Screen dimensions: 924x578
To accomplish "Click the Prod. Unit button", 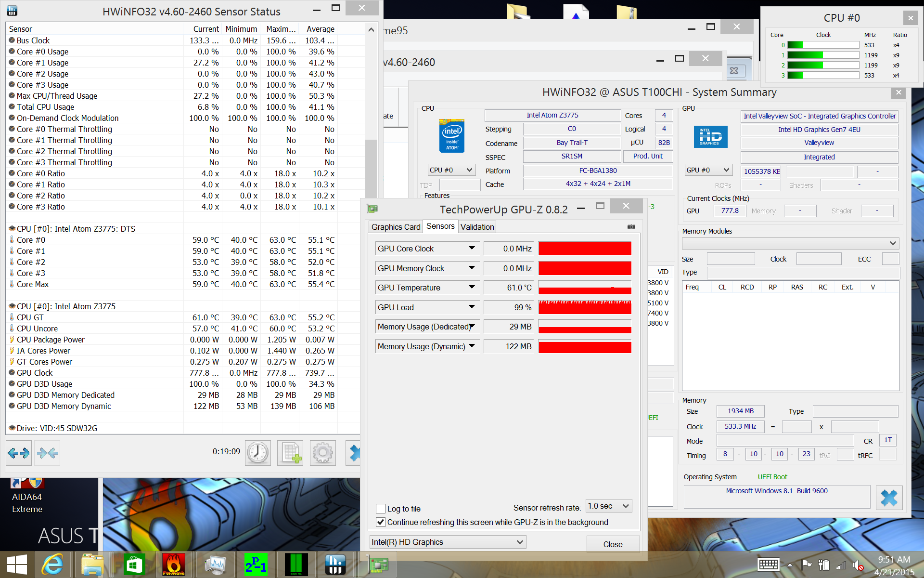I will [648, 156].
